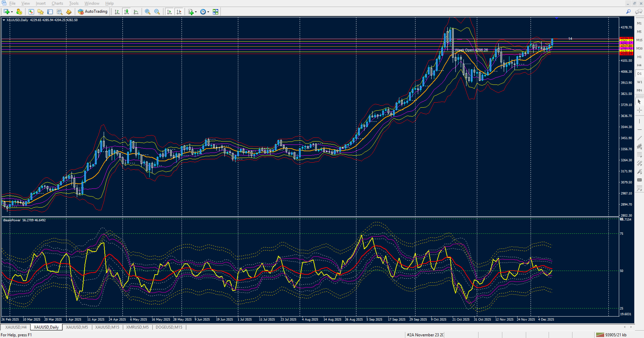Switch timeframe to W1
This screenshot has width=644, height=338.
639,82
